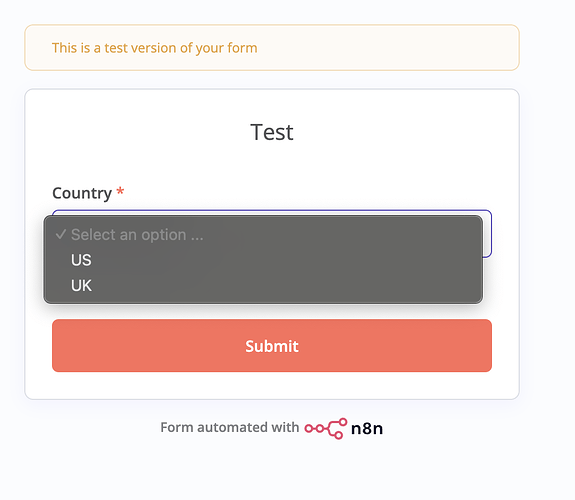The width and height of the screenshot is (575, 500).
Task: Click the Country select box's exposed right edge
Action: click(x=488, y=234)
